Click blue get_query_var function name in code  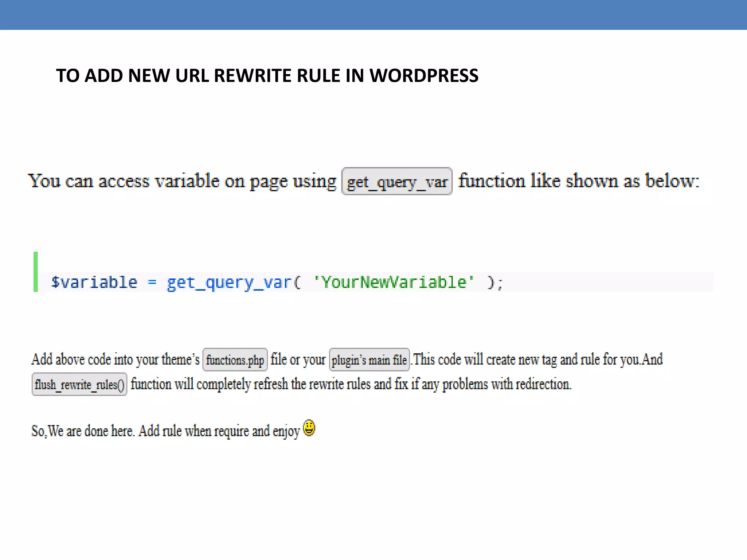click(x=229, y=283)
